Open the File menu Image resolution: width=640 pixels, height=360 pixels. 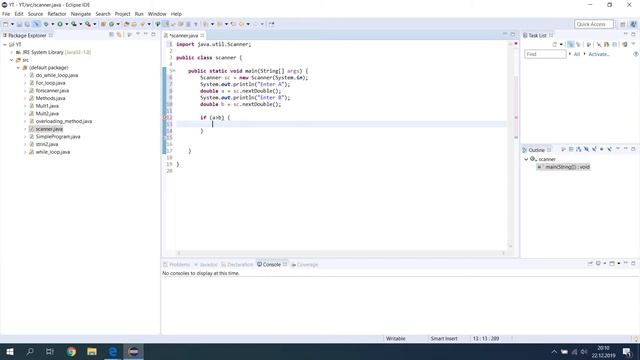[x=6, y=14]
